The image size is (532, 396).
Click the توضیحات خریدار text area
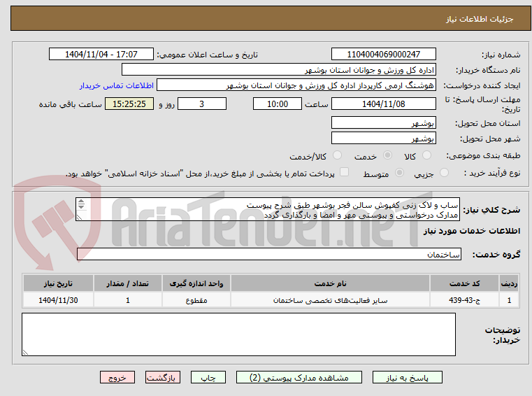point(238,334)
